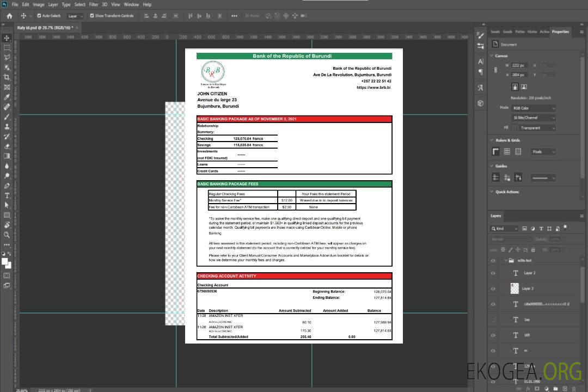Image resolution: width=588 pixels, height=392 pixels.
Task: Open the Brush Settings panel icon
Action: point(480,35)
